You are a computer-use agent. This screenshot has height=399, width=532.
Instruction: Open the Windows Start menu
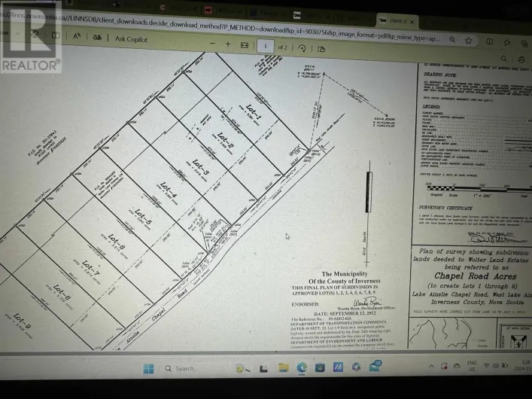148,367
